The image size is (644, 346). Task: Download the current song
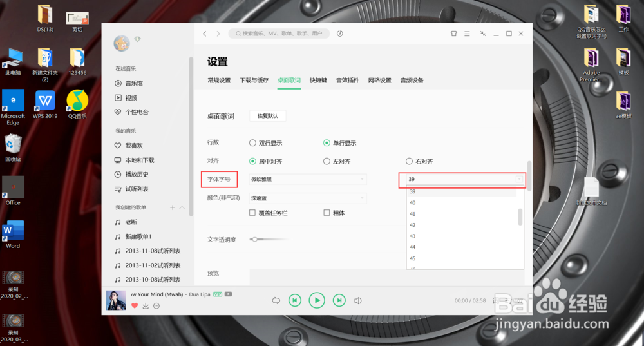pyautogui.click(x=146, y=305)
